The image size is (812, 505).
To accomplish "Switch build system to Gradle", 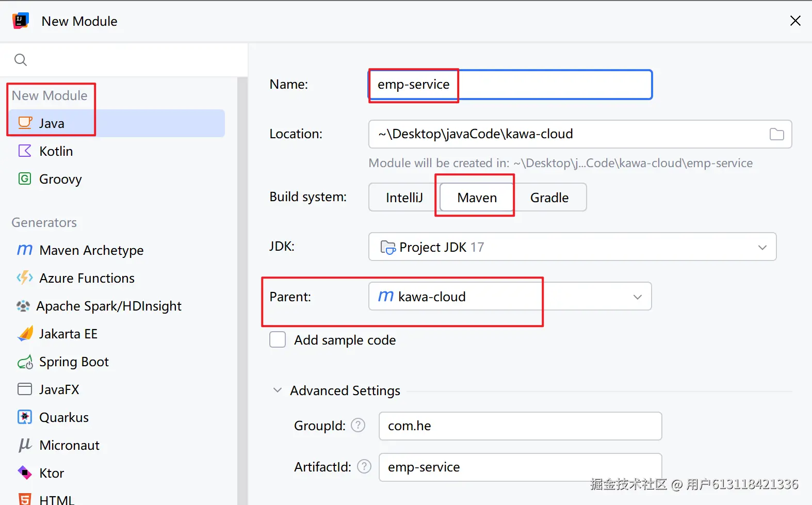I will (549, 198).
